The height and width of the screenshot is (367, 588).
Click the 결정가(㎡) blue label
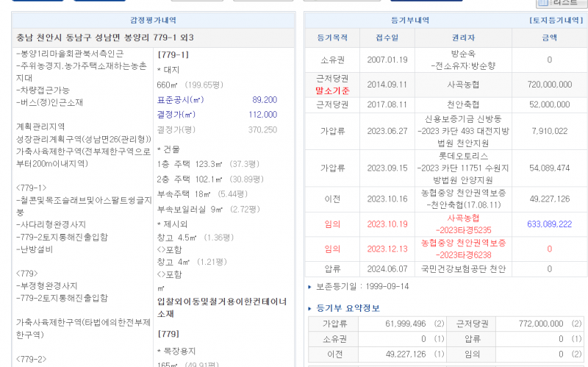coord(176,115)
